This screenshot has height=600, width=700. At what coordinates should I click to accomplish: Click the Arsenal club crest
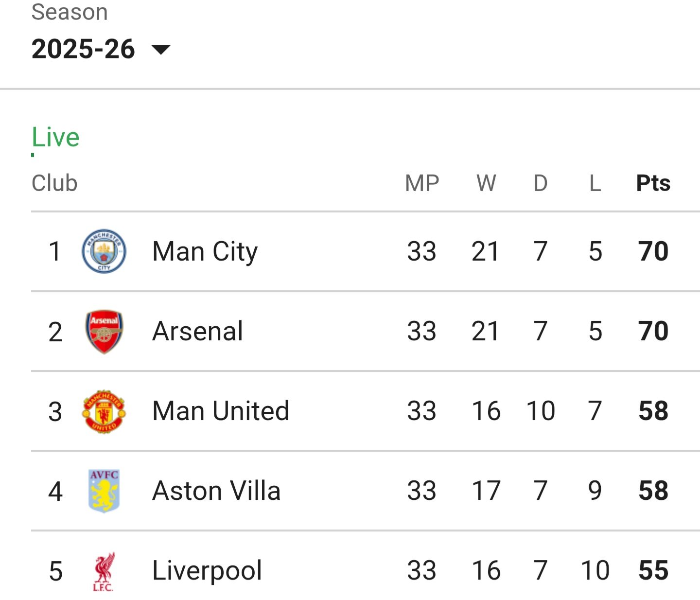tap(104, 332)
